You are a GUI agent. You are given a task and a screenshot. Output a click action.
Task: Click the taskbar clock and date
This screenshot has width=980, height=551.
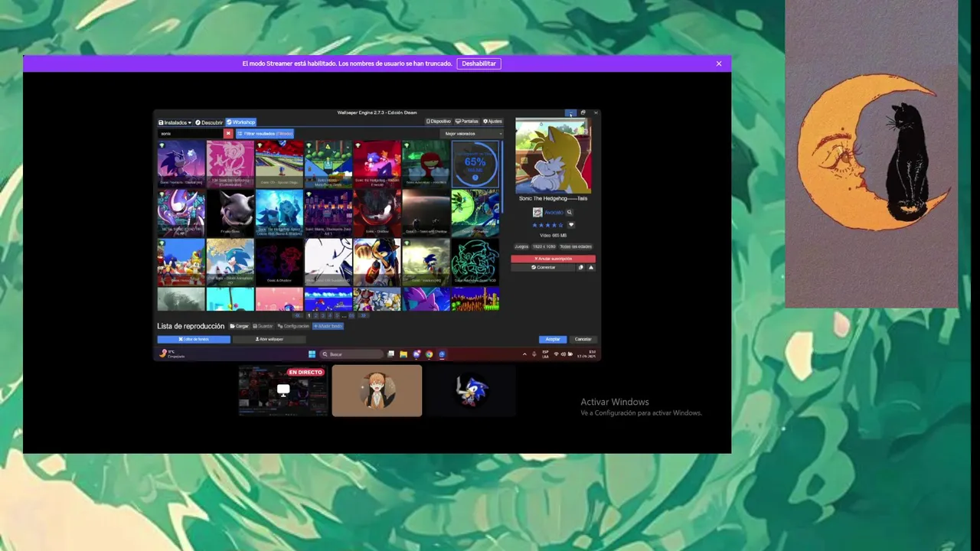click(x=586, y=354)
